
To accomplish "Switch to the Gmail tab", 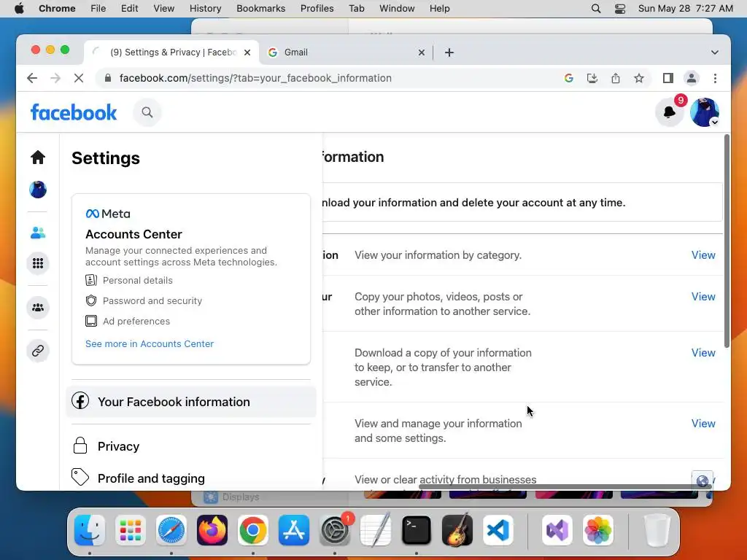I will click(347, 52).
